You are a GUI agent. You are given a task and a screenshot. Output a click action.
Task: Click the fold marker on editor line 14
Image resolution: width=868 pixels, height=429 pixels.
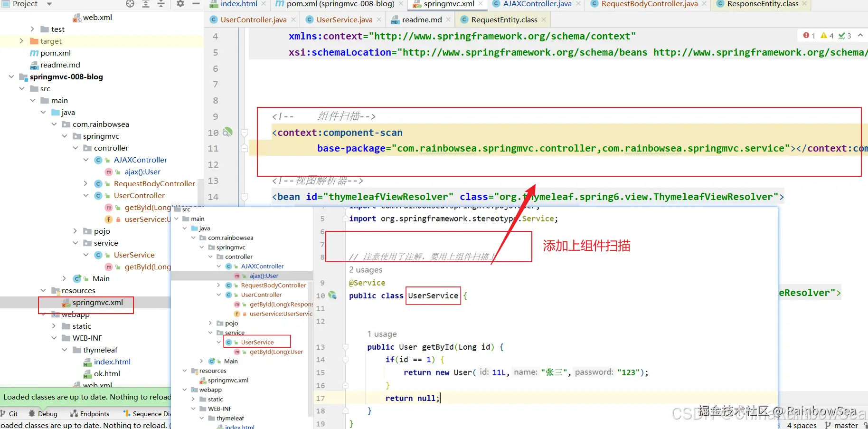pyautogui.click(x=244, y=197)
